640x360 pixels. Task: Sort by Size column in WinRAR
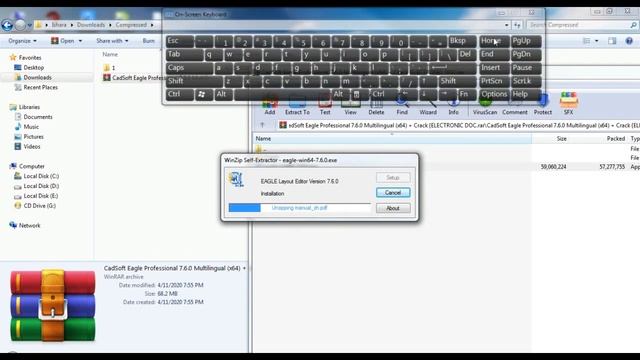[x=550, y=139]
